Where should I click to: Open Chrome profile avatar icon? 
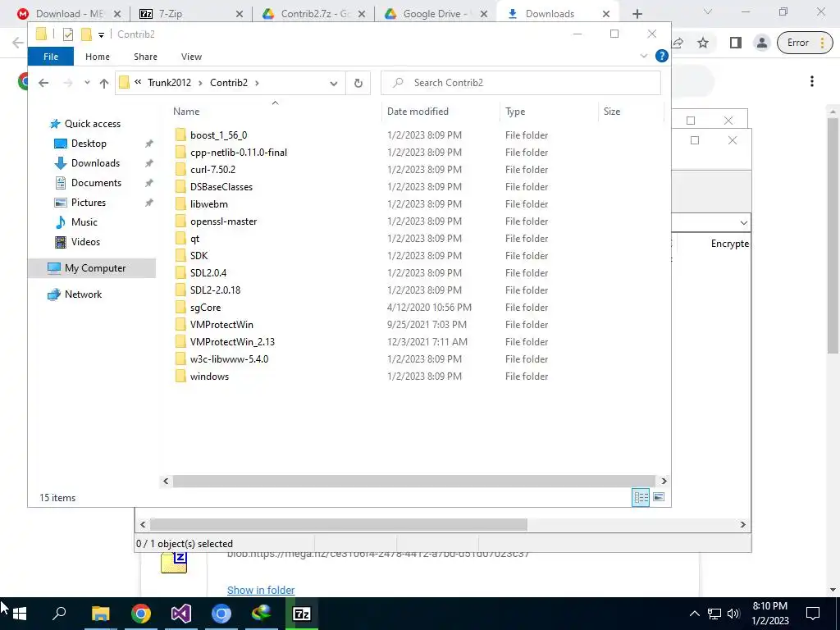coord(762,43)
